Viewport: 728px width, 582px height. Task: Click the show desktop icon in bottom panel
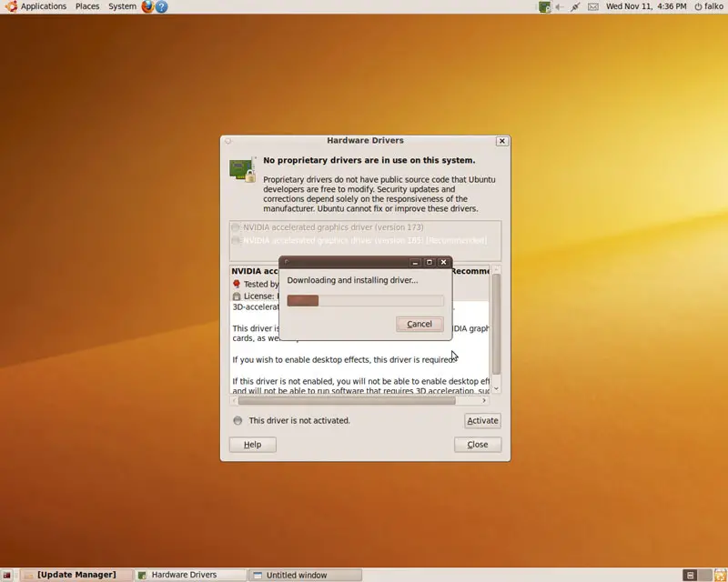pos(7,575)
